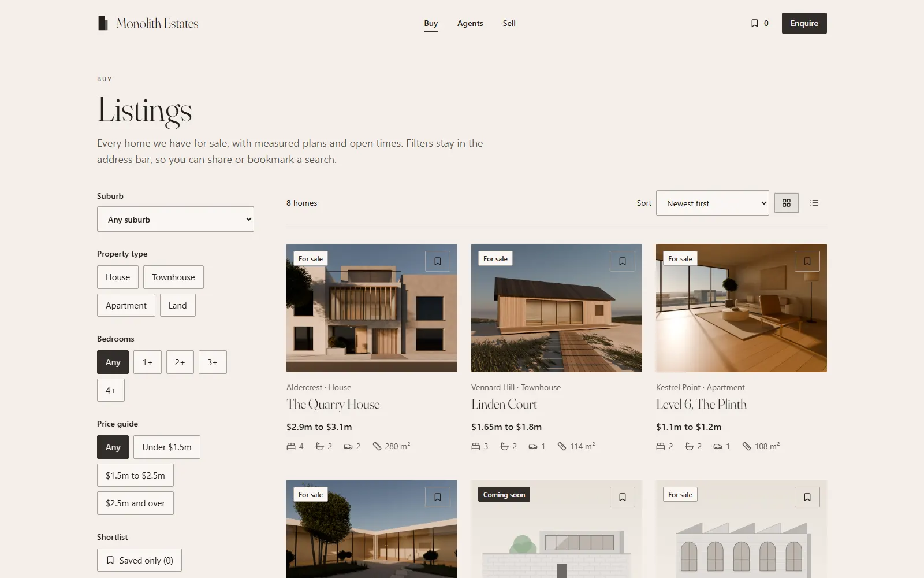Open The Quarry House photo thumbnail

point(372,308)
